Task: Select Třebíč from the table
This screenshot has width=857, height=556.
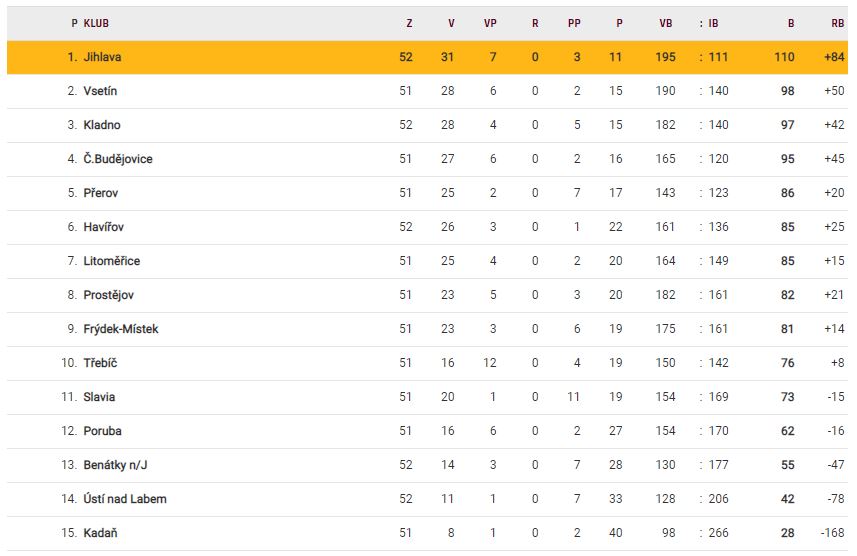Action: [x=101, y=363]
